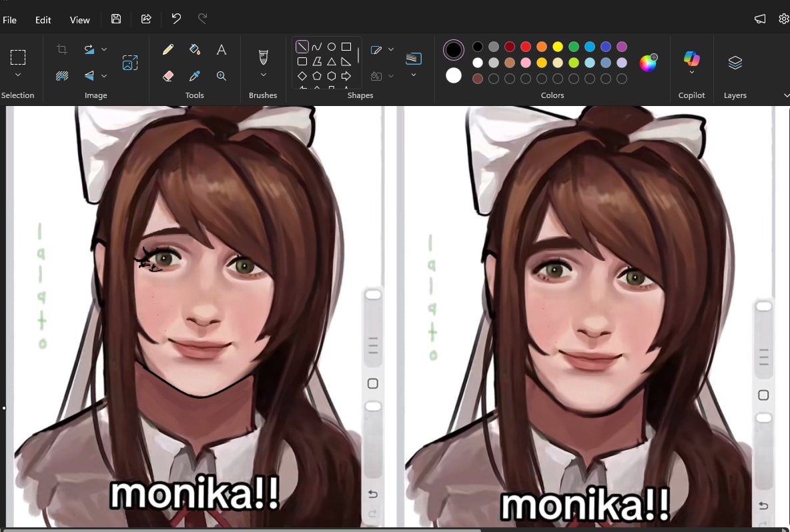Expand the Selection options dropdown

(17, 75)
